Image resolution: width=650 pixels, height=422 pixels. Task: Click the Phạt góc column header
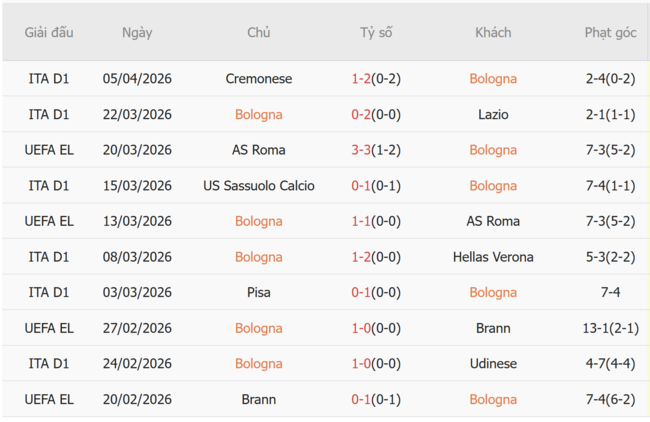(x=610, y=33)
